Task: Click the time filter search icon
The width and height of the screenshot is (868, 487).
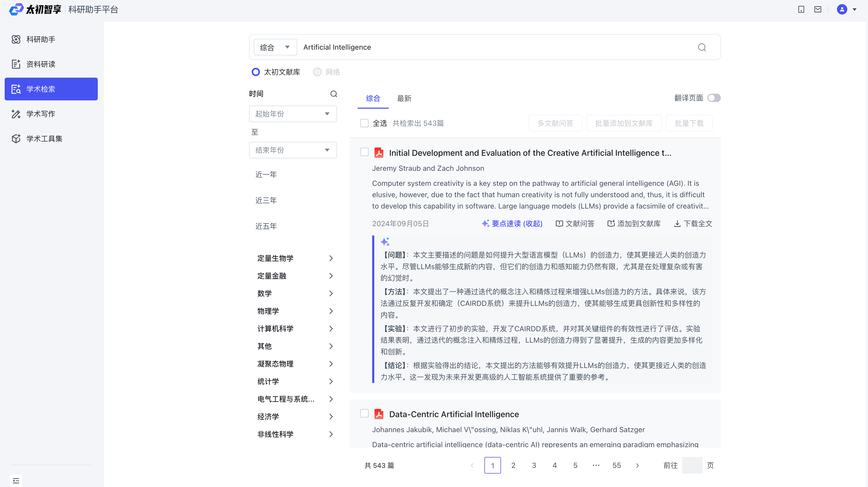Action: coord(334,94)
